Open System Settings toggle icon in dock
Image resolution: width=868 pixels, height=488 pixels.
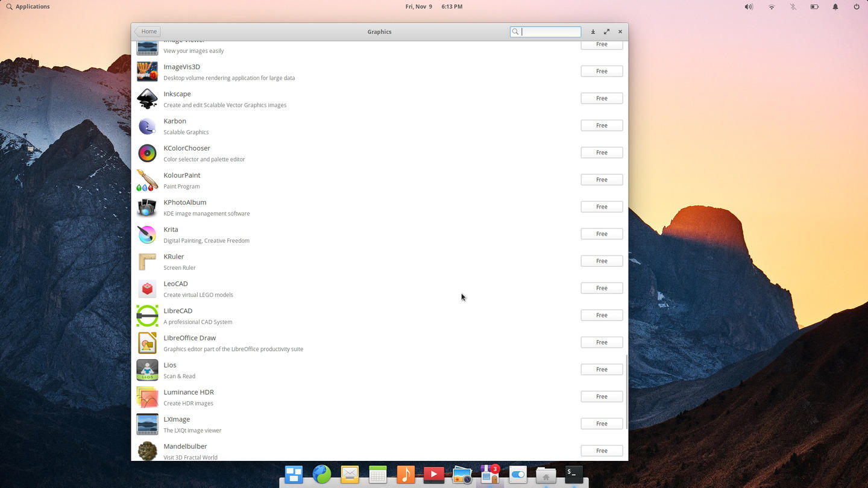click(518, 475)
